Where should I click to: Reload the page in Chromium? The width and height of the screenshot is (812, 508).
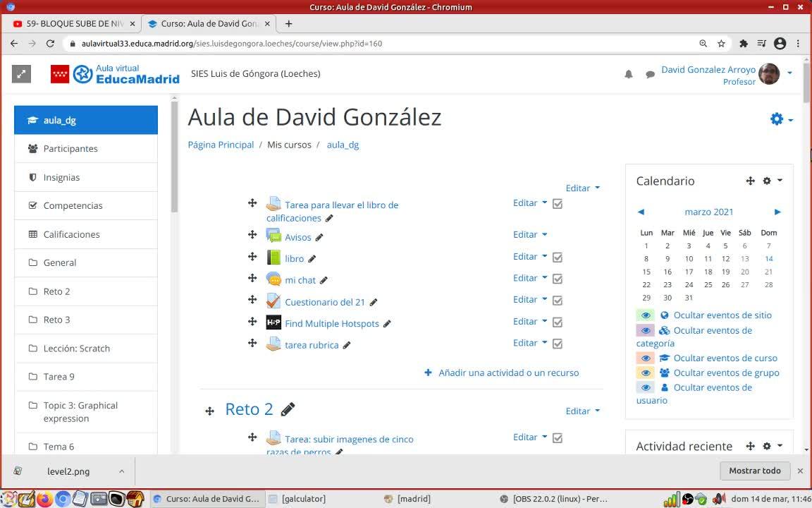pyautogui.click(x=50, y=44)
